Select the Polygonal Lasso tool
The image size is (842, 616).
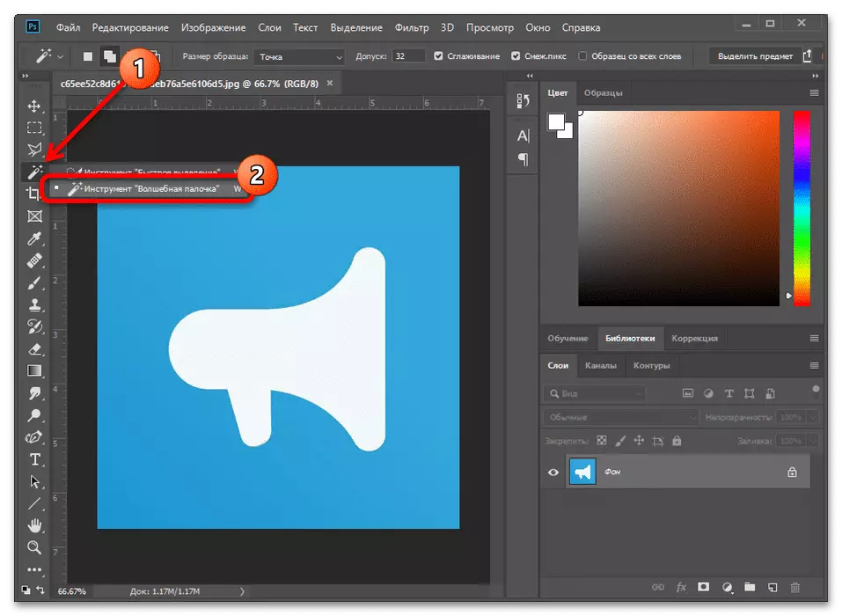pos(34,150)
